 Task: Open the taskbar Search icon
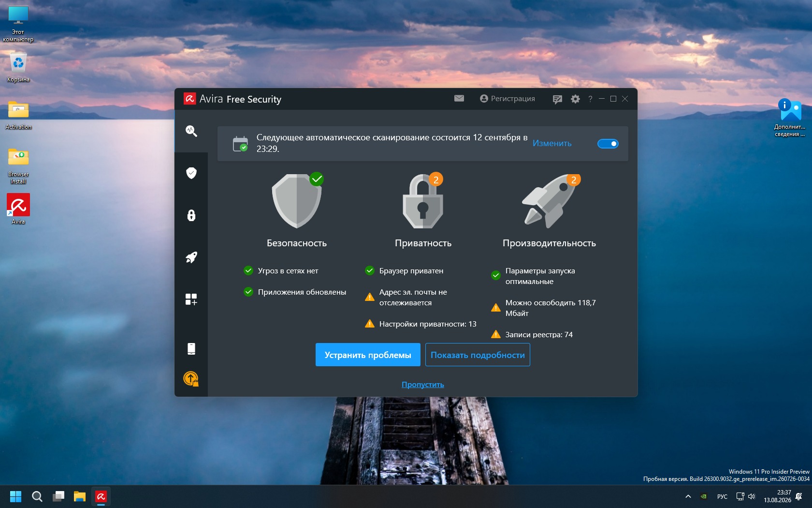pyautogui.click(x=37, y=496)
